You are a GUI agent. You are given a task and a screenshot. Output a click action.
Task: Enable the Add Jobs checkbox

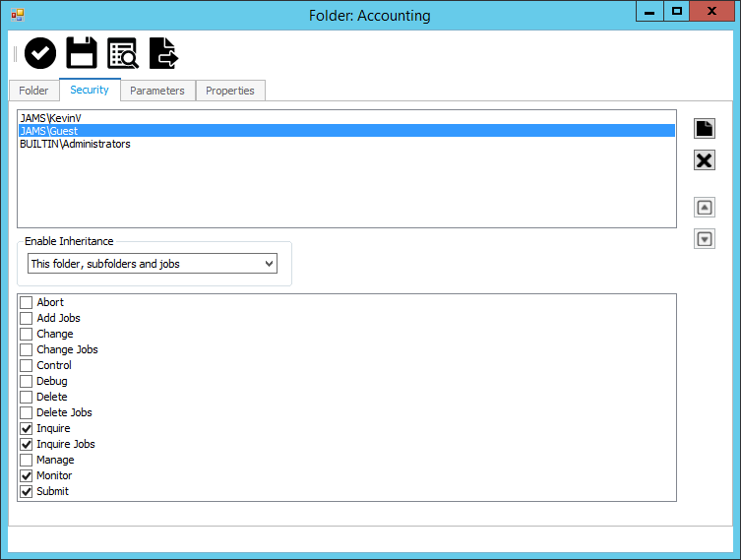point(27,318)
